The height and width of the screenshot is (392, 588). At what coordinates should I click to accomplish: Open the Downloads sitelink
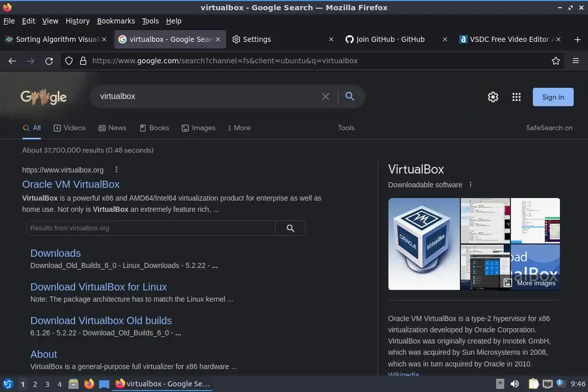[56, 253]
